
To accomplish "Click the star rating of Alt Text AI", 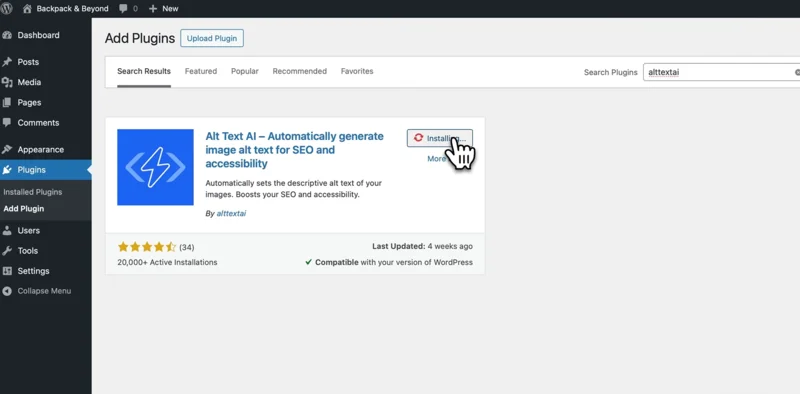I will 147,247.
